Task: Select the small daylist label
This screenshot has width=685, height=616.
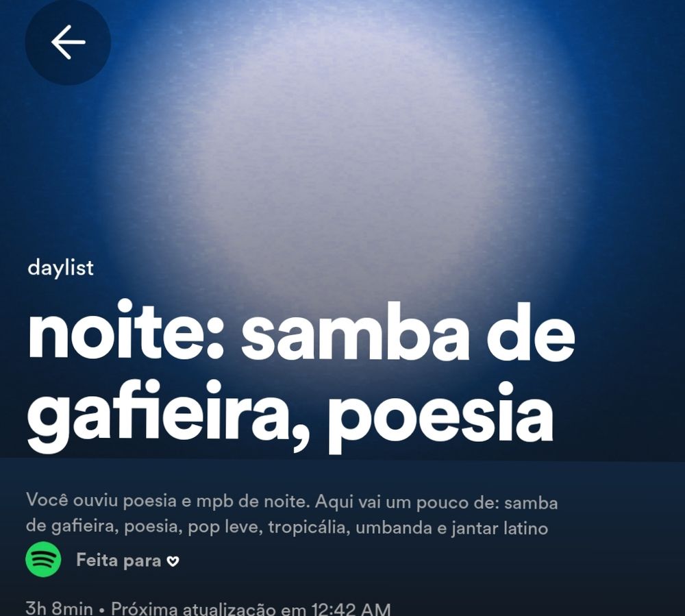Action: pyautogui.click(x=60, y=267)
